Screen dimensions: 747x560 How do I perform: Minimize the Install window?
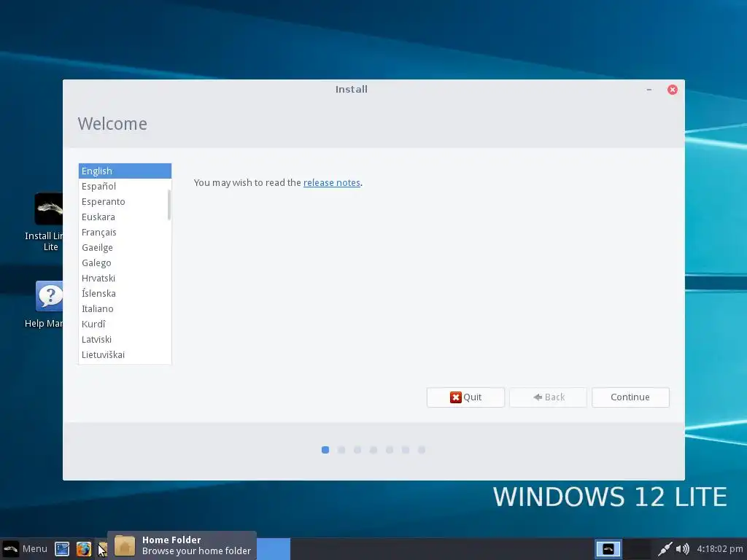(649, 90)
